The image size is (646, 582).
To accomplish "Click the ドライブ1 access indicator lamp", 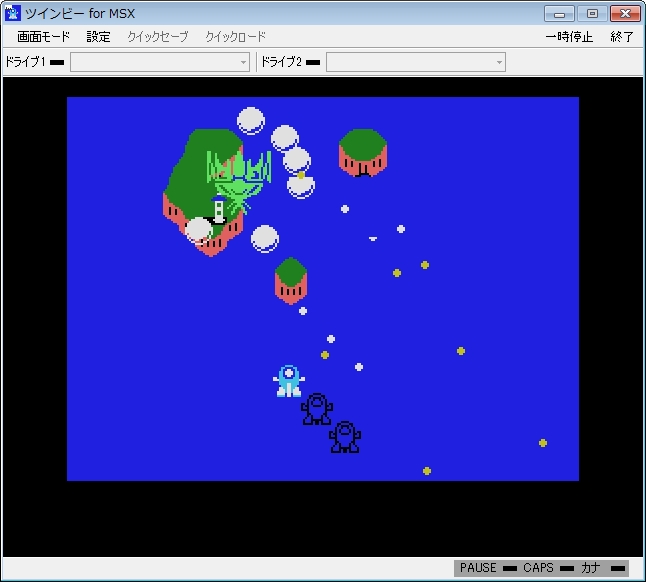I will click(57, 63).
